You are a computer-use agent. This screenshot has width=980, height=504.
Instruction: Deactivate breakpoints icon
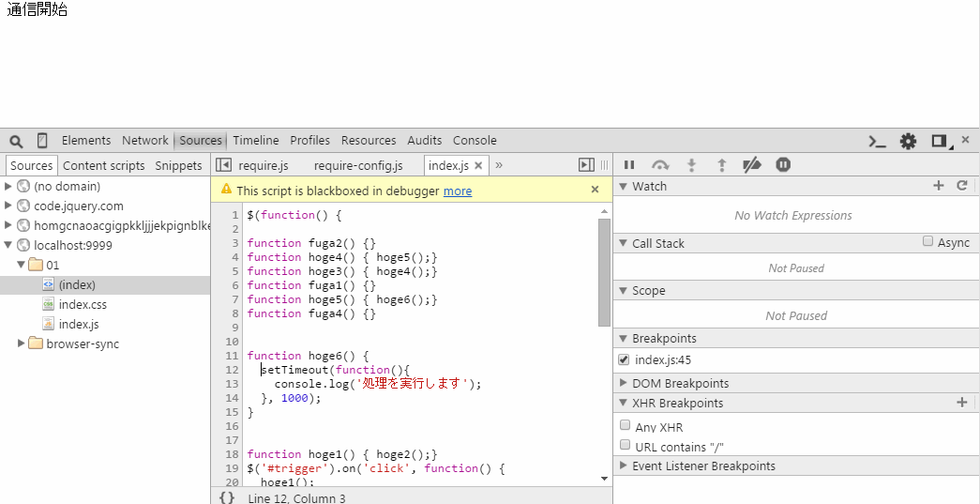(x=752, y=165)
